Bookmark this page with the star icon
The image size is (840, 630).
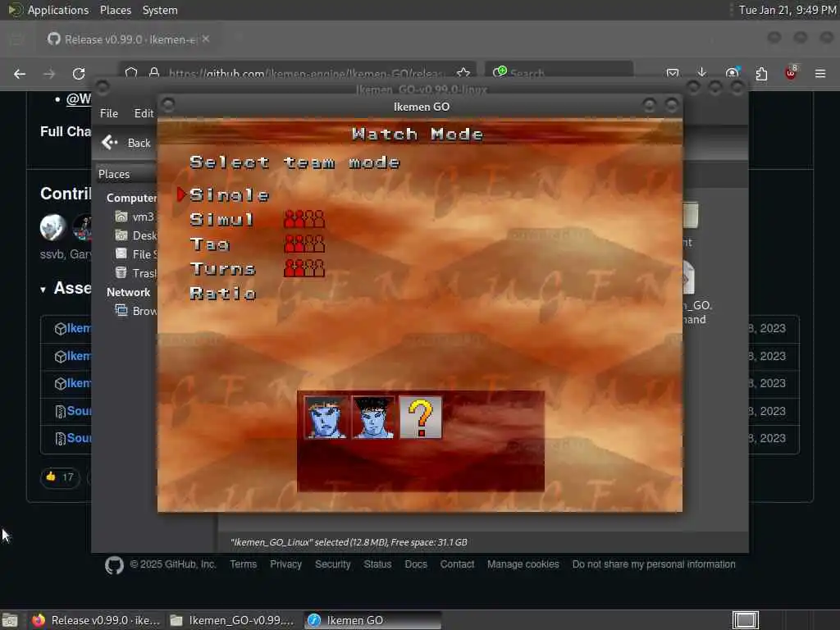click(463, 73)
